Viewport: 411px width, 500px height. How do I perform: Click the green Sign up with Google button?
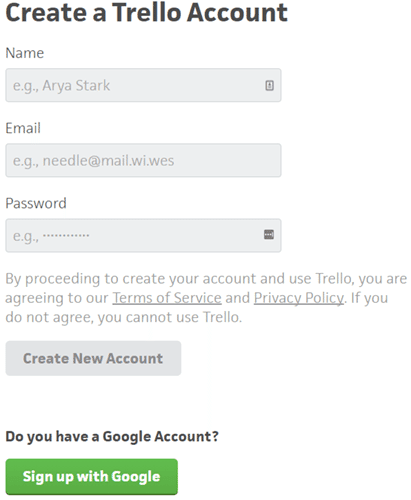[x=92, y=477]
